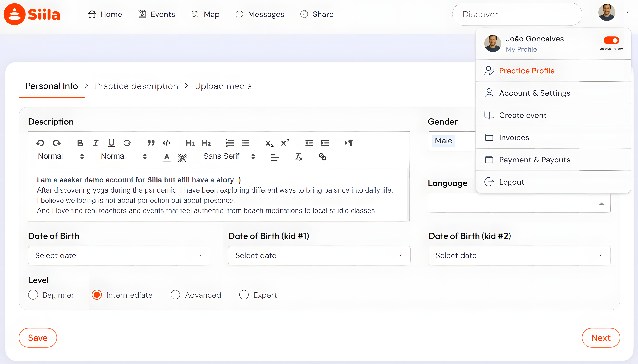Open the Date of Birth (kid #1) picker
This screenshot has width=638, height=364.
[319, 256]
